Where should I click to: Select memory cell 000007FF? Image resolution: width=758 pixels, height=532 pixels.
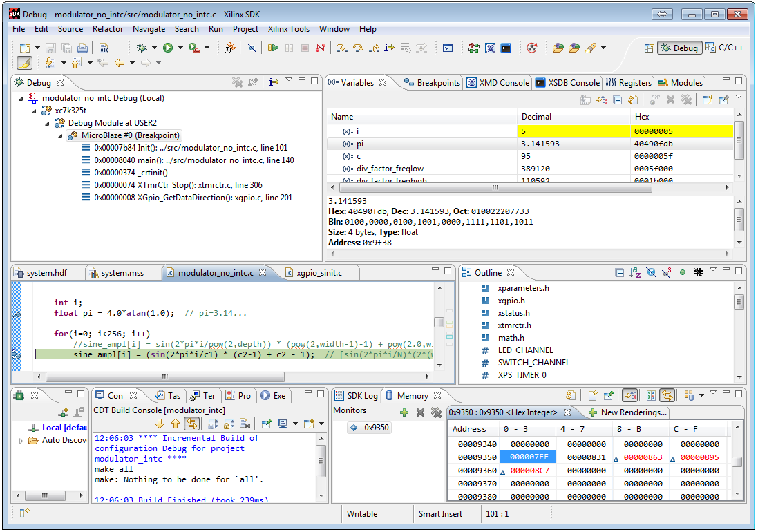[528, 457]
